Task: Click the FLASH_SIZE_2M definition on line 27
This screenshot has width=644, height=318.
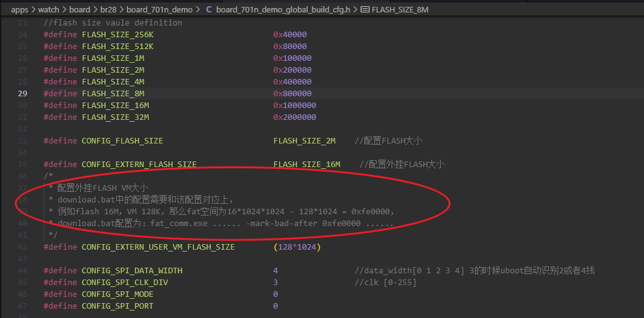Action: pos(113,70)
